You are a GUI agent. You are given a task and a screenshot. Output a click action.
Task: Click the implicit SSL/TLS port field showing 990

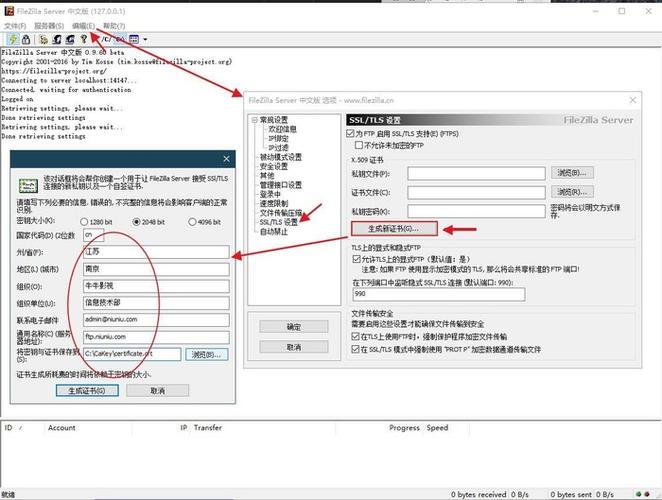click(x=439, y=294)
